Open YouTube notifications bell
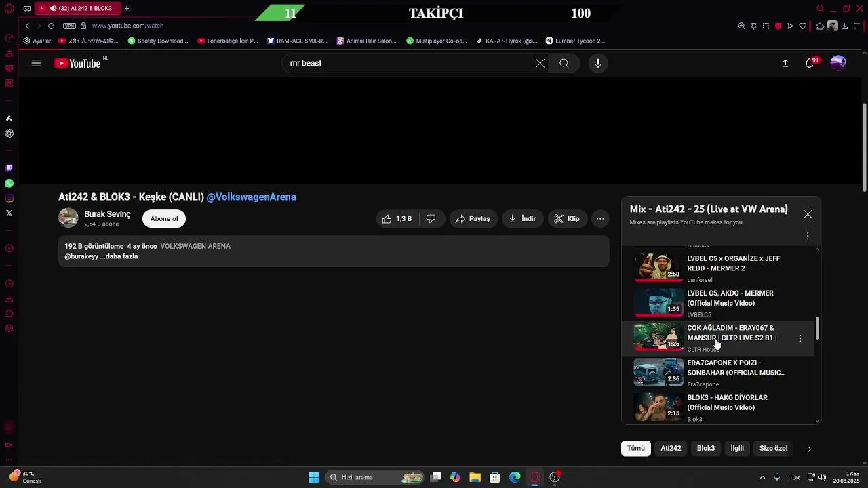Image resolution: width=868 pixels, height=488 pixels. click(810, 63)
